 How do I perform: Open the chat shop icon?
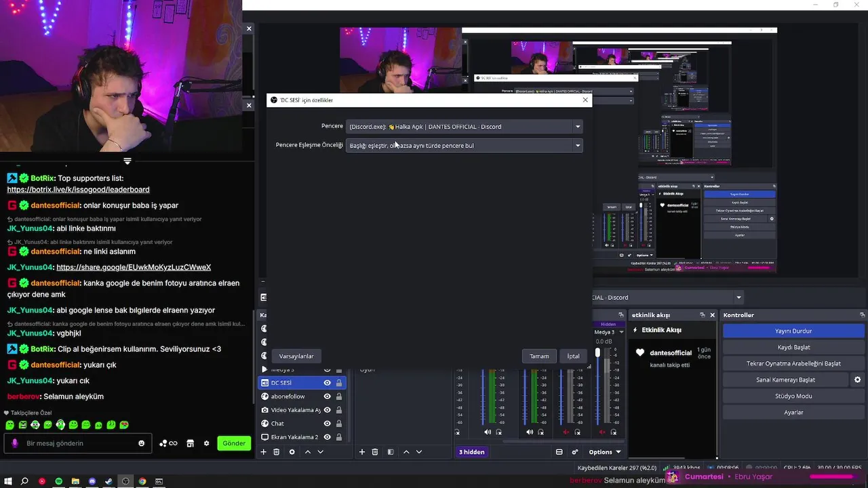(190, 443)
